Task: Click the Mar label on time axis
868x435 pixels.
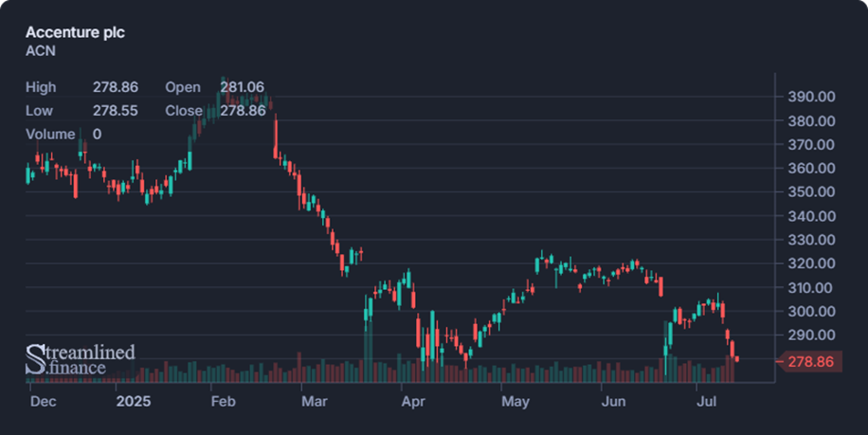Action: coord(315,401)
